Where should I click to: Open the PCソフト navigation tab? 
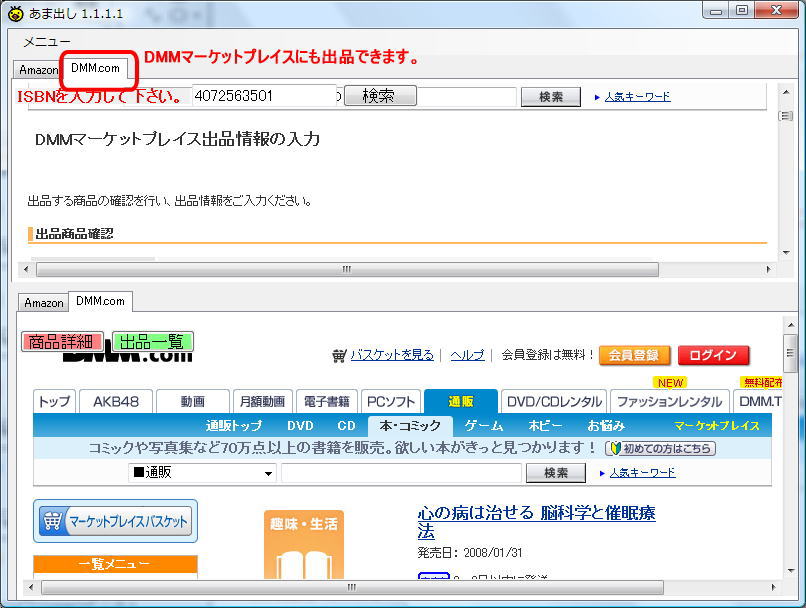pos(391,401)
